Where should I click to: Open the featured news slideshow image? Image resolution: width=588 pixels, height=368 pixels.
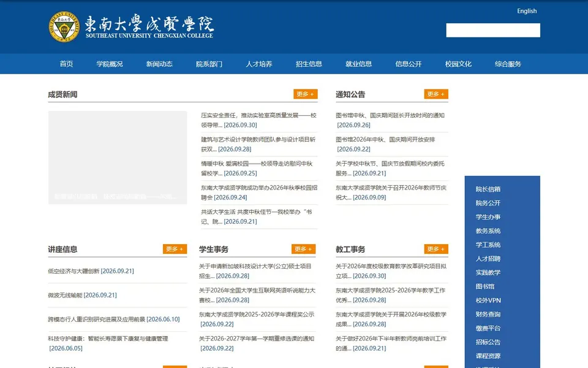click(118, 158)
